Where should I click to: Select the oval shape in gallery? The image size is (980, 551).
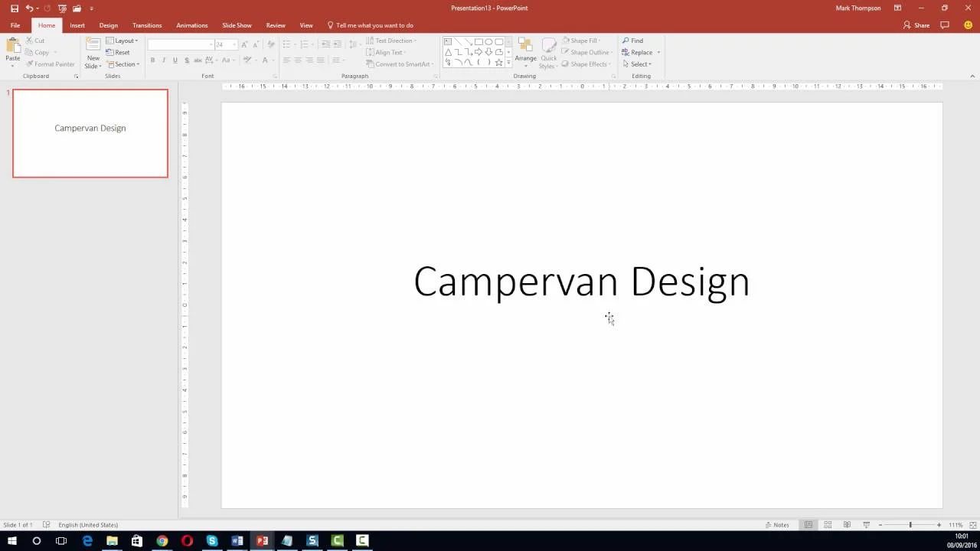point(488,41)
